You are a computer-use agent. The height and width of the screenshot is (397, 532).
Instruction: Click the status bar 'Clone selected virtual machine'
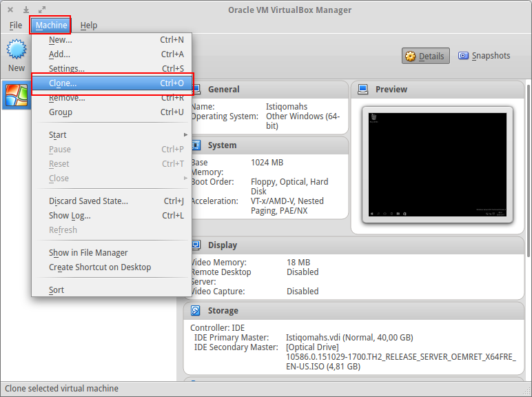click(x=61, y=389)
